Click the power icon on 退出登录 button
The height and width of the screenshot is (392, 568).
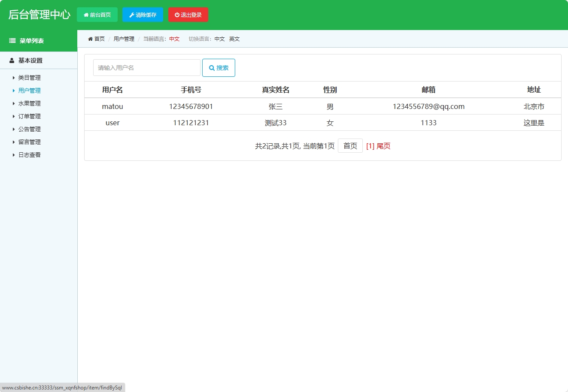(177, 14)
